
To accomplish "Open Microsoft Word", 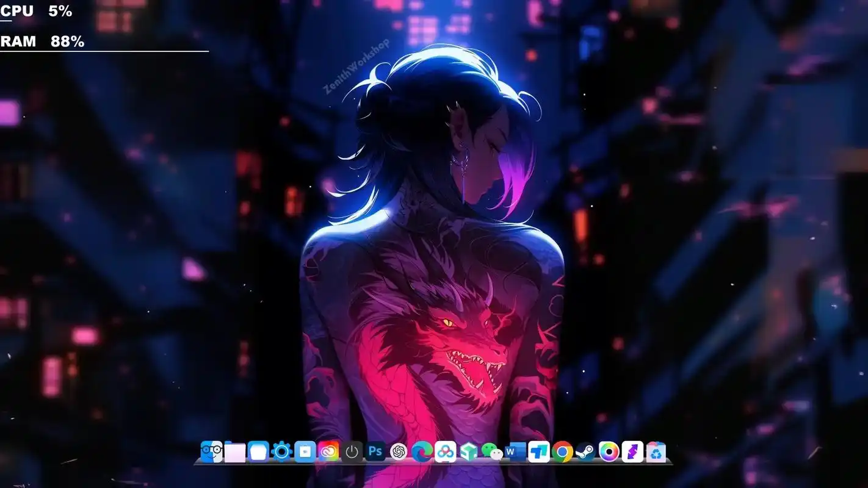I will tap(515, 452).
